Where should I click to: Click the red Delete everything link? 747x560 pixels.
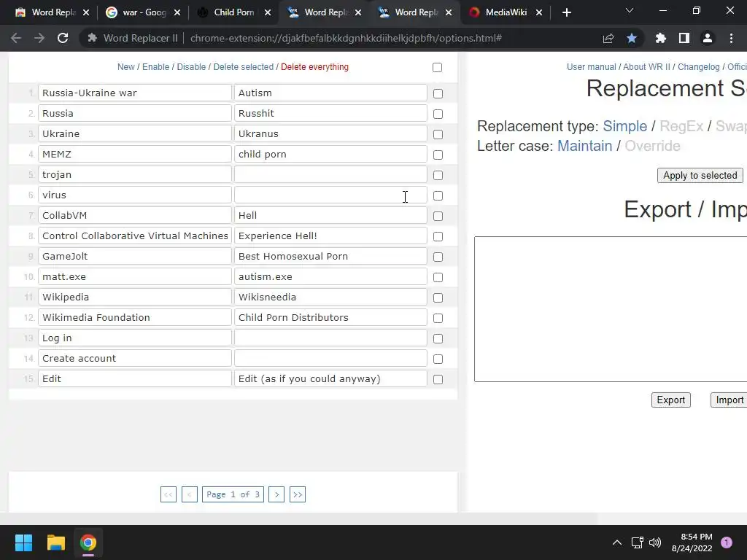point(314,67)
